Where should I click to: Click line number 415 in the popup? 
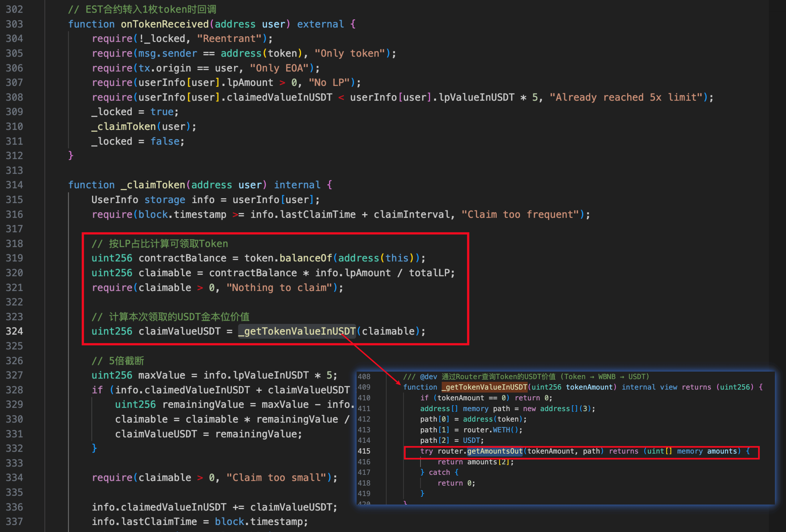[364, 451]
